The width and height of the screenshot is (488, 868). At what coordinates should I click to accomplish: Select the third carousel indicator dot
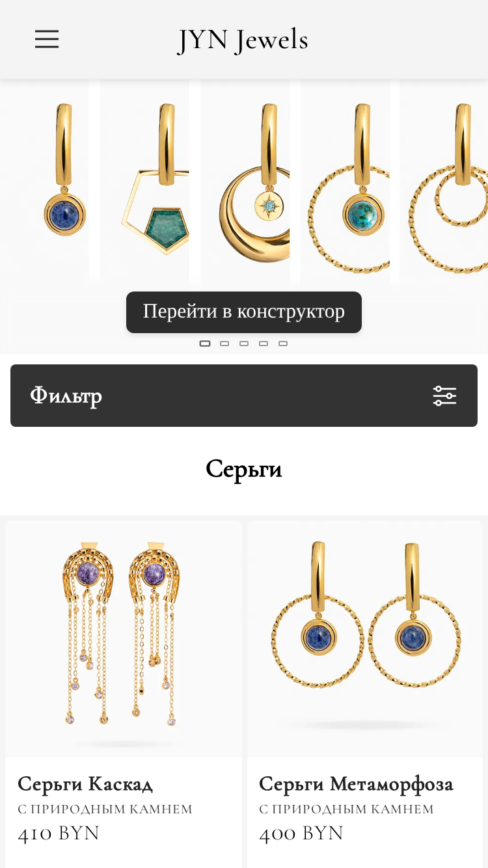click(x=244, y=344)
